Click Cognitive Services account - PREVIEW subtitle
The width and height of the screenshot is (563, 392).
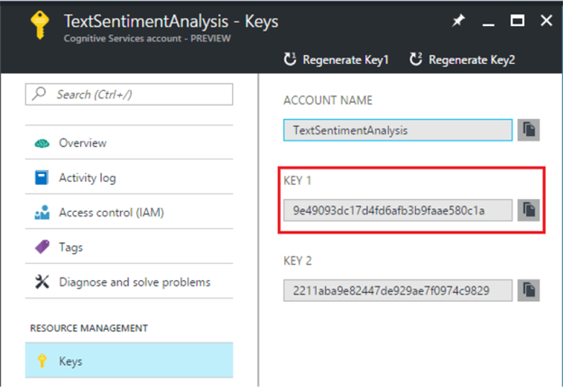click(147, 39)
